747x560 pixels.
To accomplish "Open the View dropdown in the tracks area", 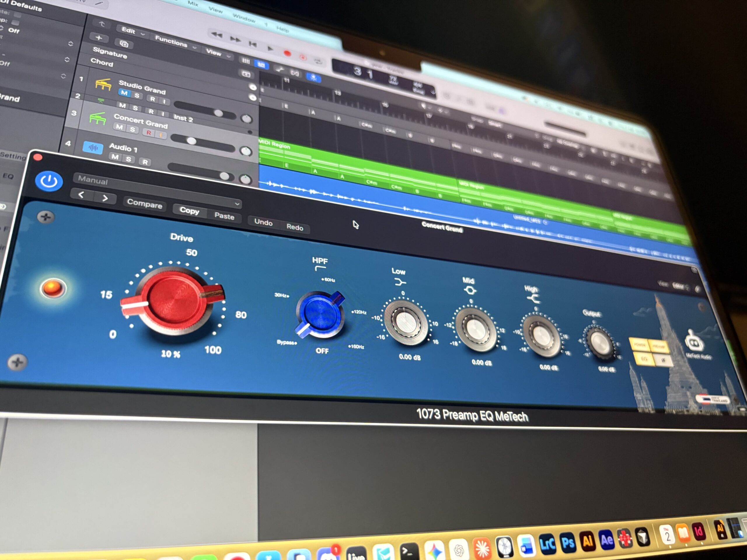I will [219, 53].
